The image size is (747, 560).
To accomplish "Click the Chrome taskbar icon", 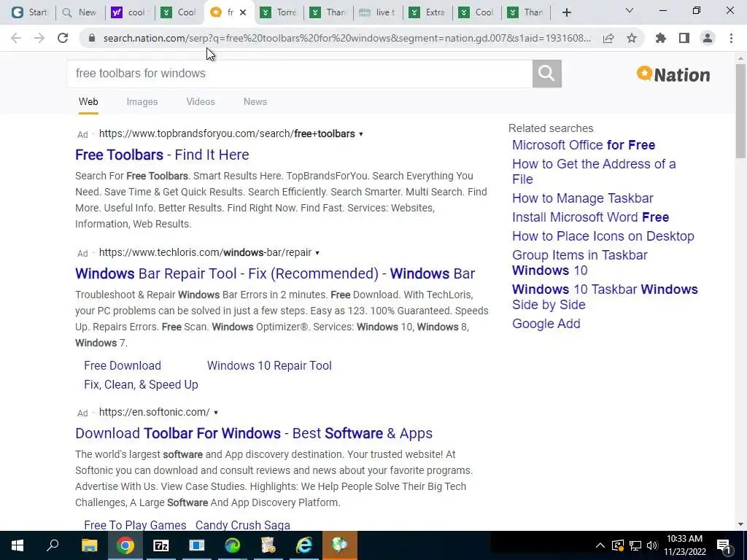I will coord(125,545).
